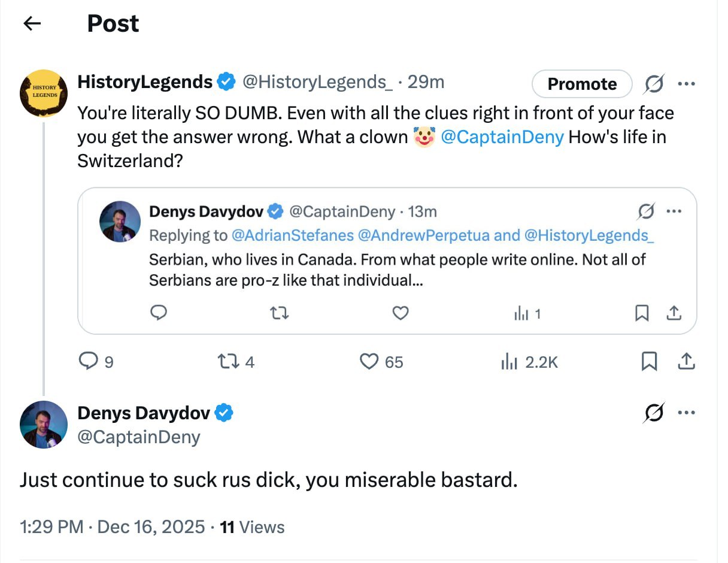
Task: Open Grok icon on Denys Davydov reply
Action: 654,413
